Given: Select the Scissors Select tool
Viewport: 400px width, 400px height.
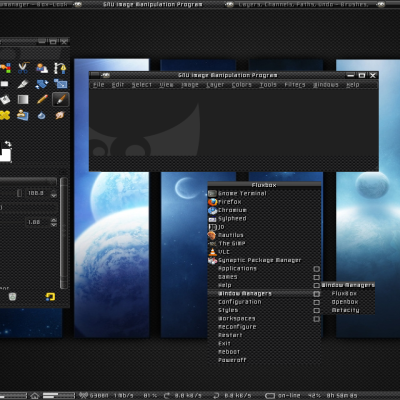Looking at the screenshot, I should point(23,68).
